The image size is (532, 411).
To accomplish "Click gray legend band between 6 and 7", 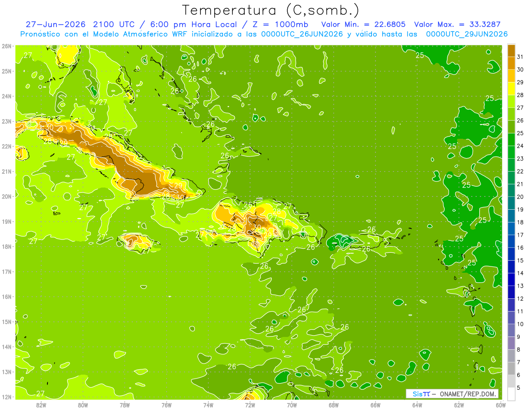I will (x=511, y=368).
